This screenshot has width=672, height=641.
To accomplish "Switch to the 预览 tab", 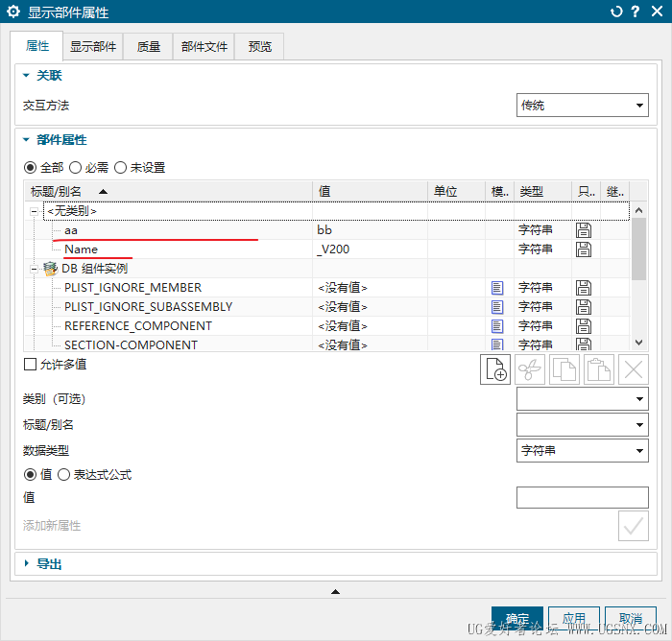I will (x=260, y=47).
